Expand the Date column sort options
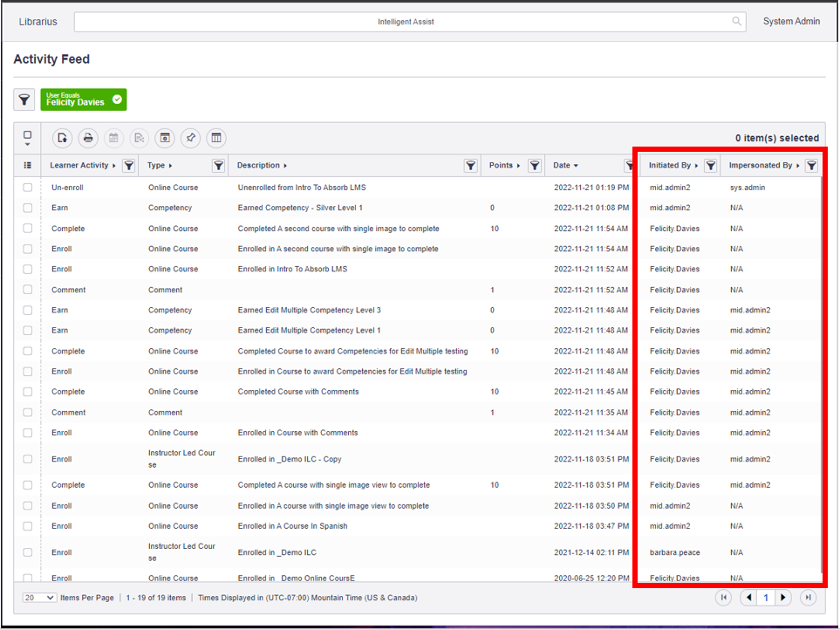The width and height of the screenshot is (840, 630). click(577, 165)
